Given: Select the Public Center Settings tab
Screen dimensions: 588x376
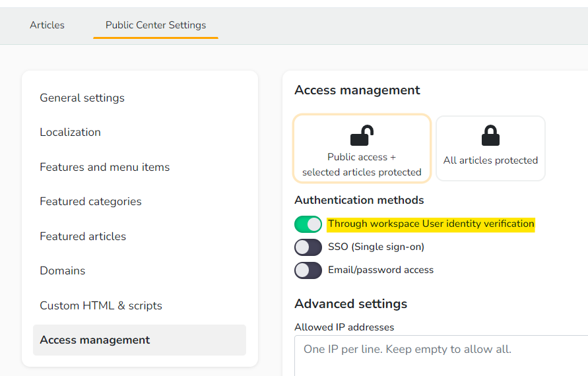Looking at the screenshot, I should point(156,25).
